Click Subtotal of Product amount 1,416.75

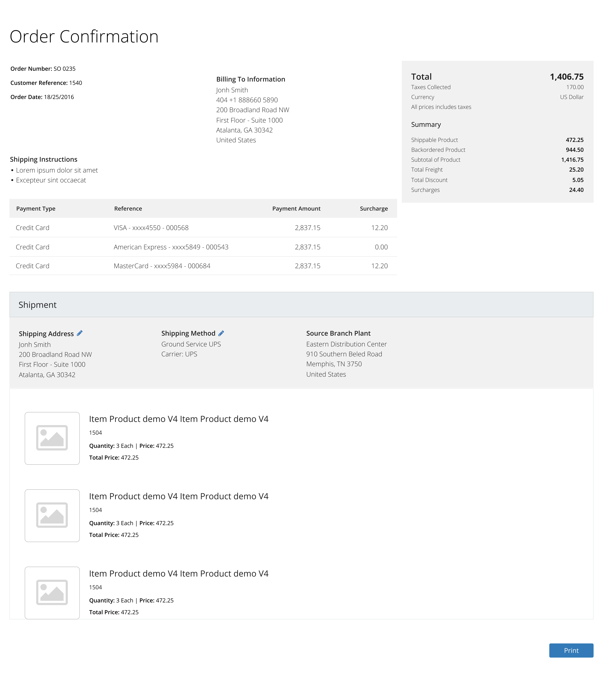tap(572, 160)
